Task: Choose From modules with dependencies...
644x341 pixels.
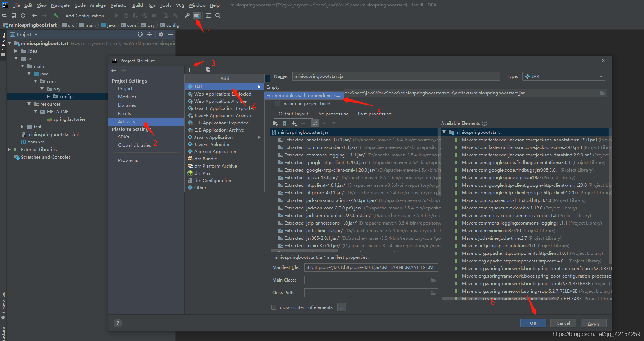Action: [x=303, y=96]
